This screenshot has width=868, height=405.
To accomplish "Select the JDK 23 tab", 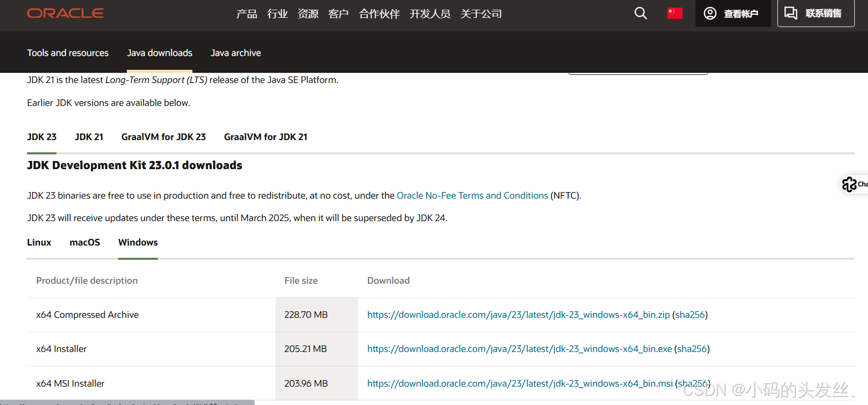I will pyautogui.click(x=42, y=137).
